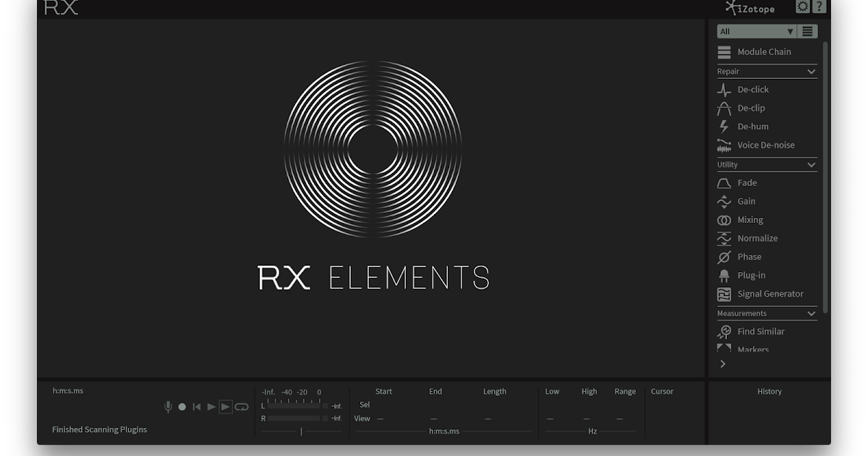Click the View length value
Viewport: 868px width, 456px height.
point(488,419)
